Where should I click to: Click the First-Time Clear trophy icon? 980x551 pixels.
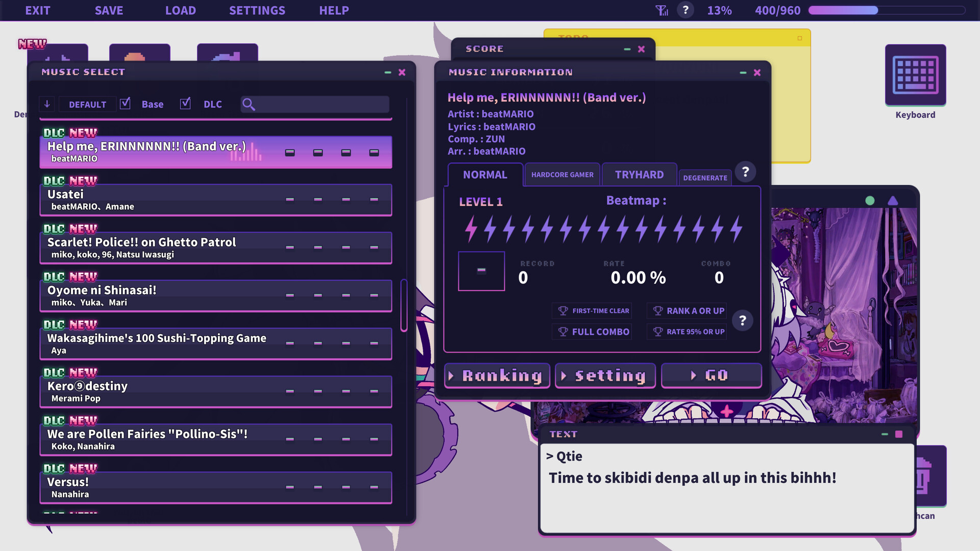click(563, 311)
